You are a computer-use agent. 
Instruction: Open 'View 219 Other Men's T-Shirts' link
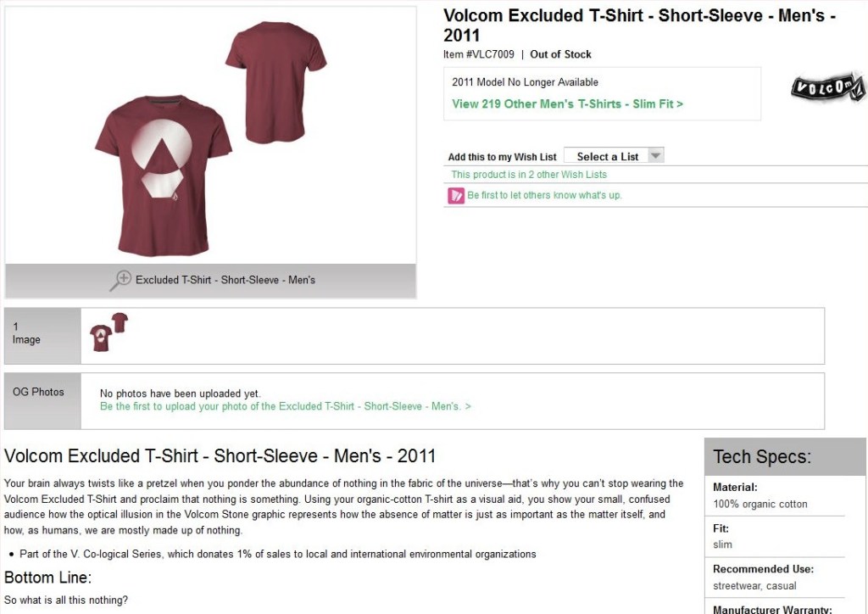(567, 103)
